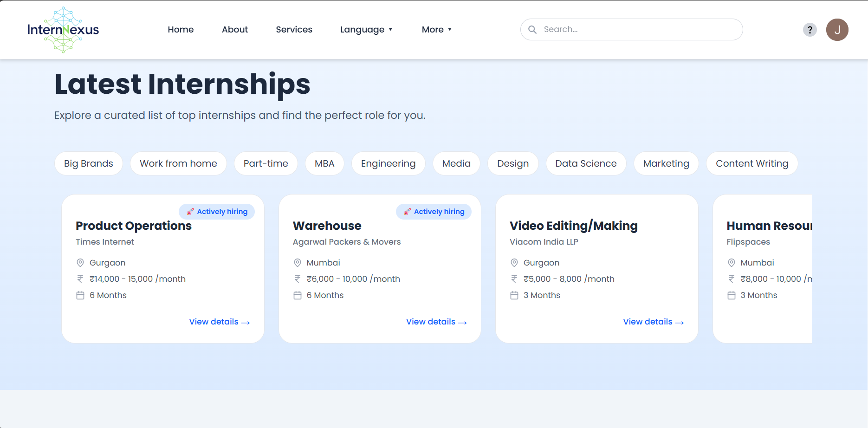
Task: Click rupee icon on Video Editing card
Action: click(514, 279)
